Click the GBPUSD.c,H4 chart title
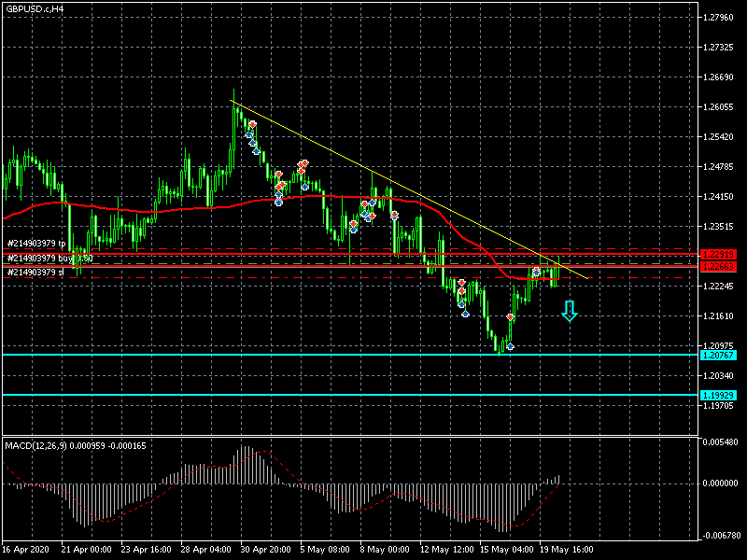 pos(34,8)
